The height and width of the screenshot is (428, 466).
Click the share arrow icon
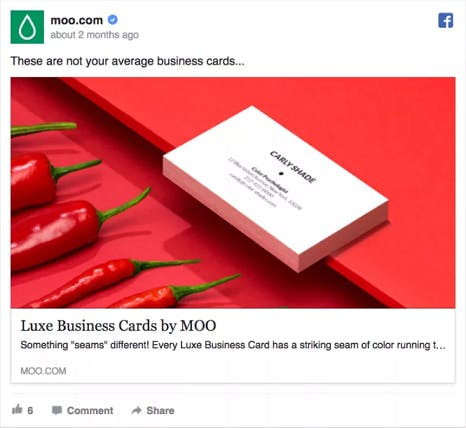point(137,410)
